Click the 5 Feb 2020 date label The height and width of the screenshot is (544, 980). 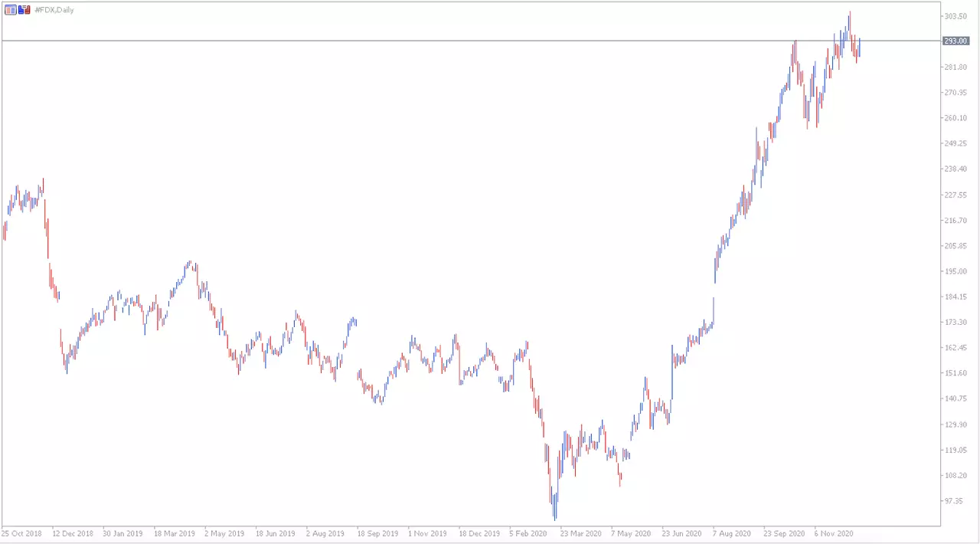point(530,533)
